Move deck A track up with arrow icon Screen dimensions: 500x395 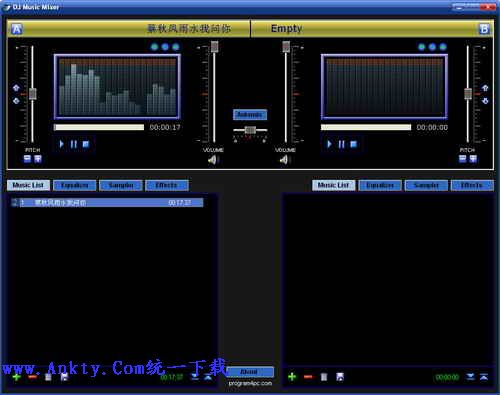tap(208, 377)
